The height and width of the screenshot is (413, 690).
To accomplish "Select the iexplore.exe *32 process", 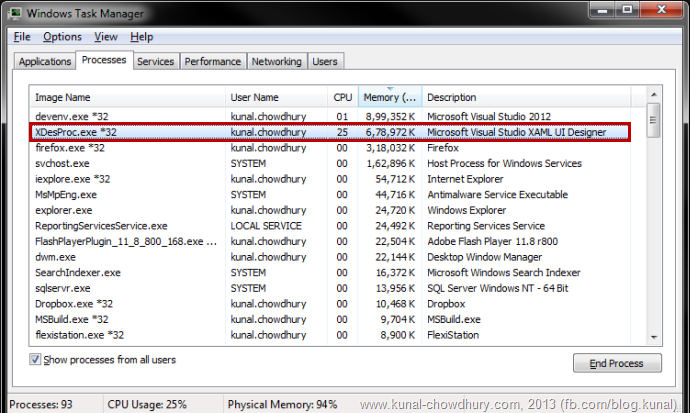I will (x=330, y=179).
